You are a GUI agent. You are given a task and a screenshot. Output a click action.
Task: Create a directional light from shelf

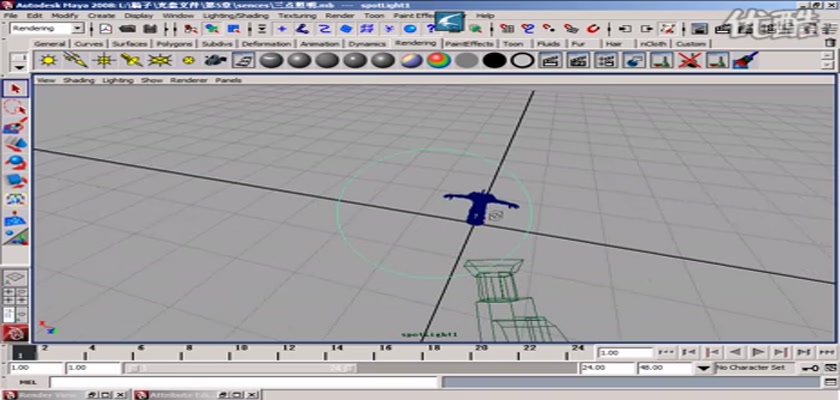point(76,60)
